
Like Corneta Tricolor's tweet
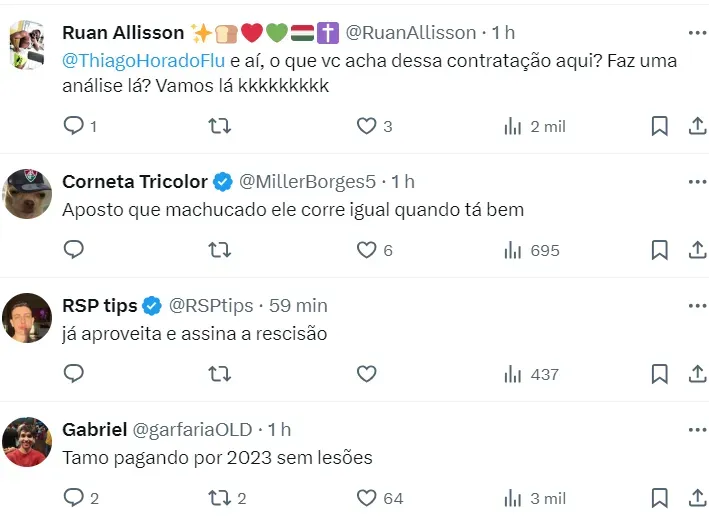pos(366,250)
